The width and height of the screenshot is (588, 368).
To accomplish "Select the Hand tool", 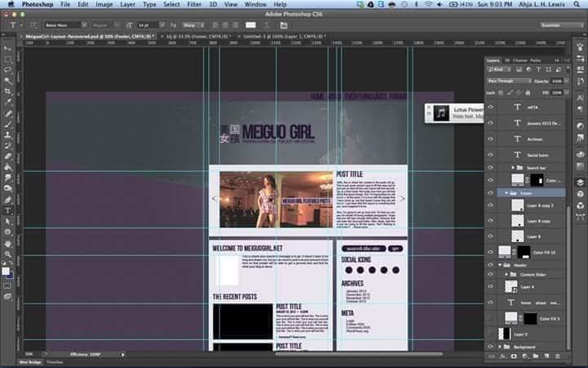I will (7, 244).
